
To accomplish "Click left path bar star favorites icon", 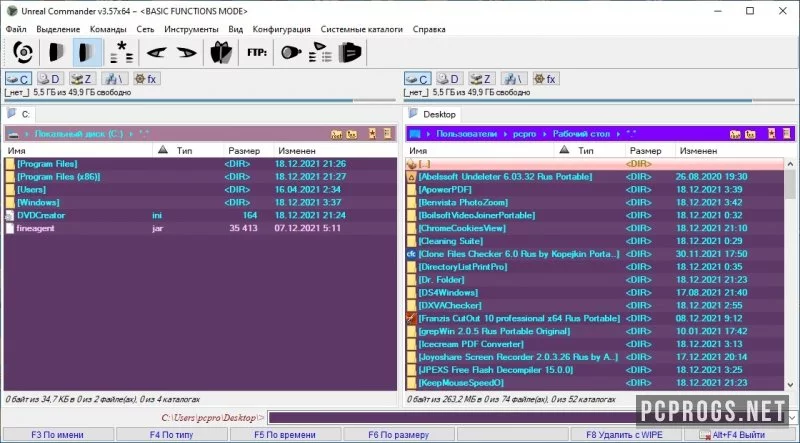I will point(372,134).
